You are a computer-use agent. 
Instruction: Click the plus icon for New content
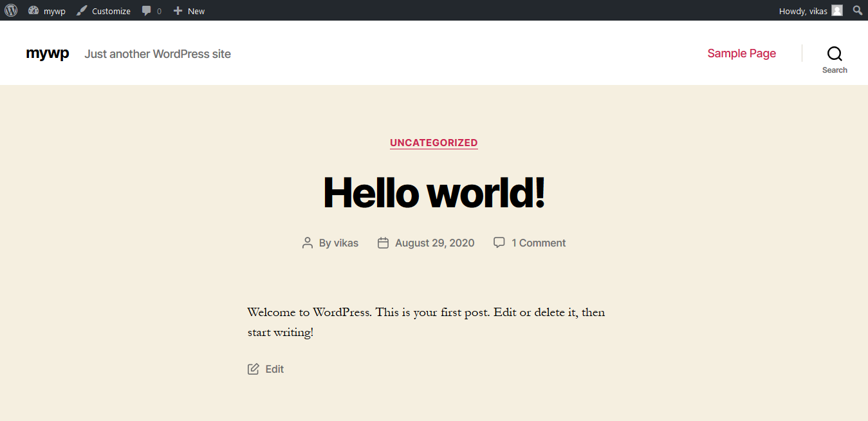178,10
